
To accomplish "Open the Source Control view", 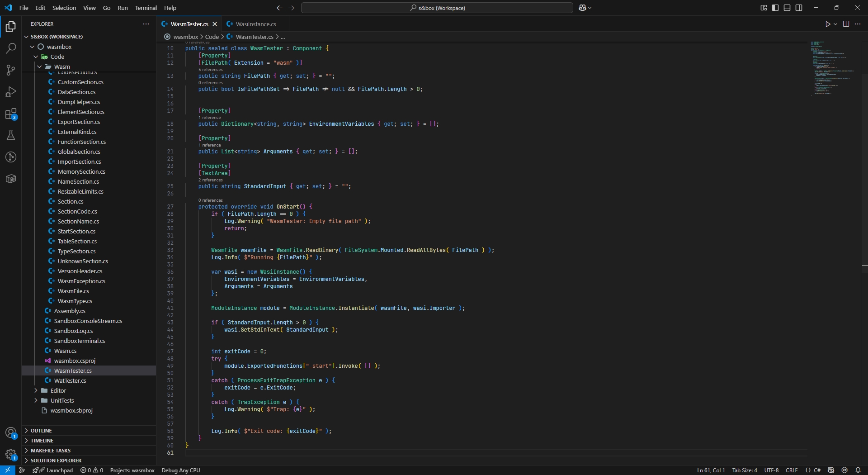I will click(x=11, y=70).
